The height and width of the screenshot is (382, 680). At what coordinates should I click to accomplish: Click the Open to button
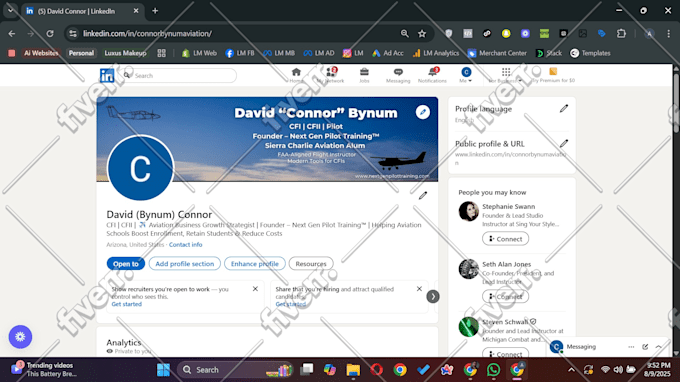126,264
